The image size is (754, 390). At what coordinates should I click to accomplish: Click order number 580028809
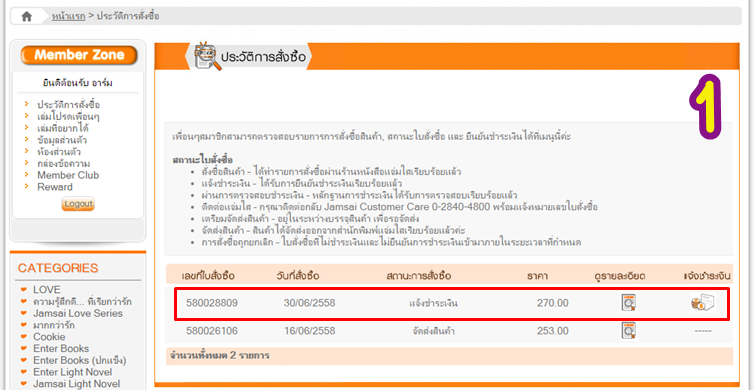[x=212, y=303]
